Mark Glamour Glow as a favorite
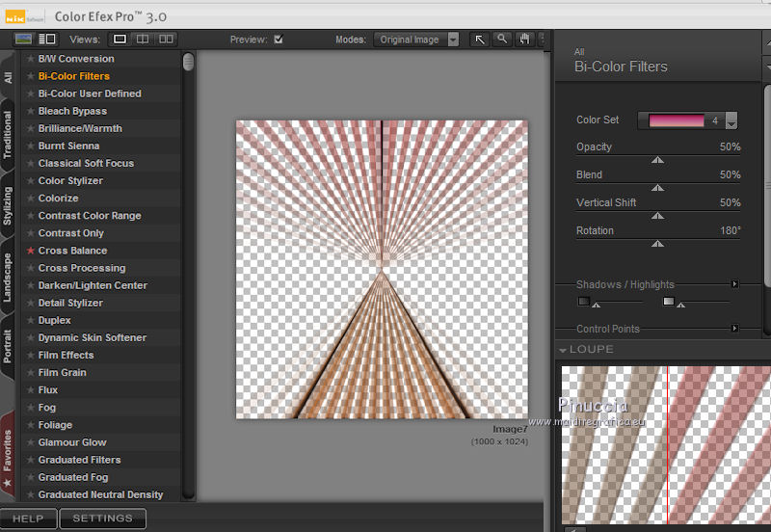The width and height of the screenshot is (771, 532). click(31, 442)
